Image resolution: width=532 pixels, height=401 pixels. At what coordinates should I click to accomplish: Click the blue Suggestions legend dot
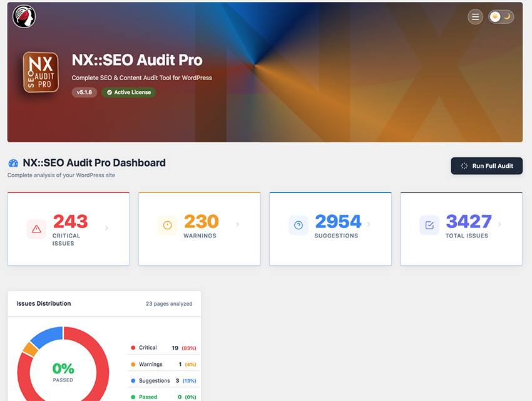[133, 380]
